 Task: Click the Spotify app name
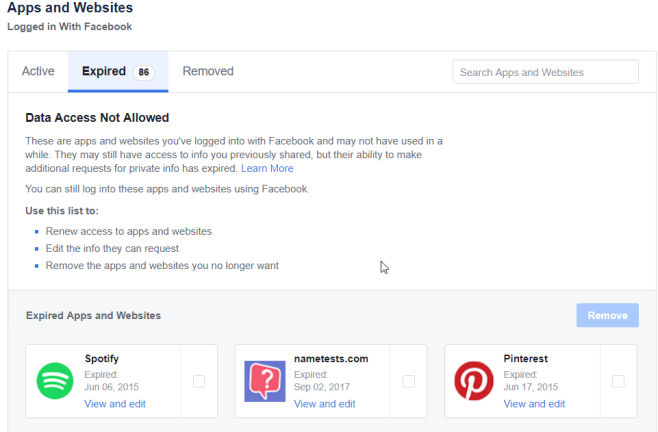coord(102,359)
